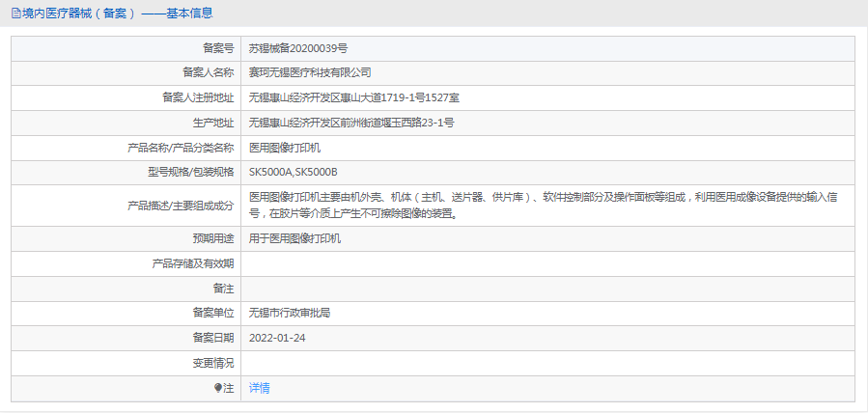Select registered address 惠山大道1719-1号1527室
The height and width of the screenshot is (413, 868).
399,97
